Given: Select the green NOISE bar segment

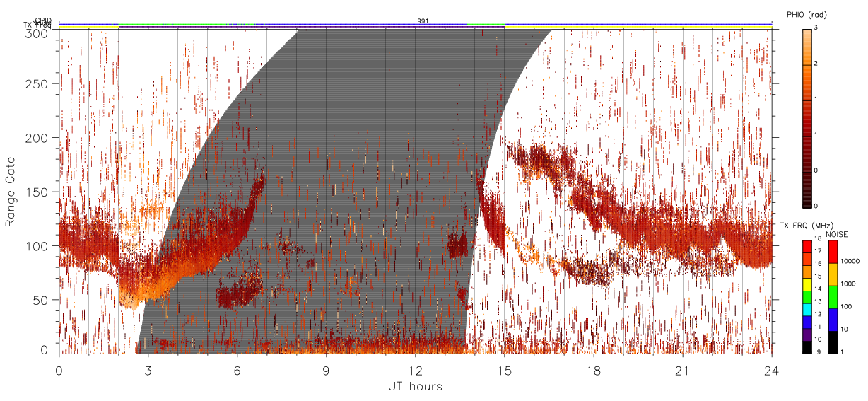Looking at the screenshot, I should tap(833, 297).
